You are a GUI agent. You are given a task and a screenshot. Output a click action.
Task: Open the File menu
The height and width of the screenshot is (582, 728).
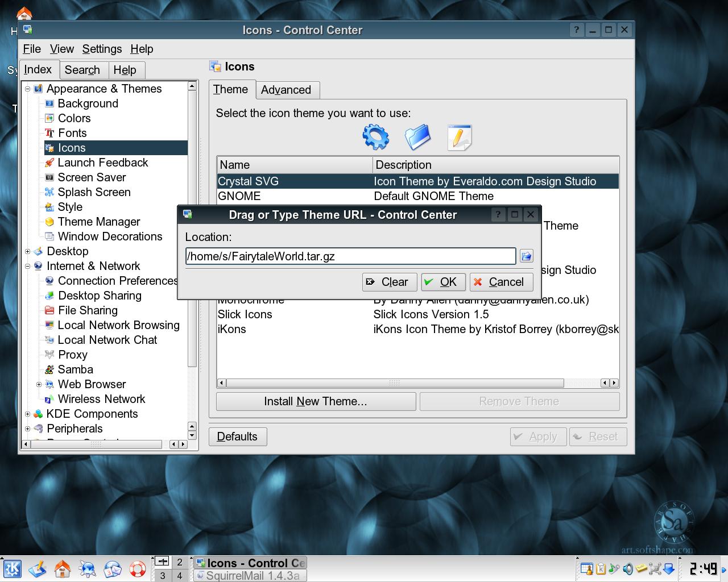[x=32, y=49]
